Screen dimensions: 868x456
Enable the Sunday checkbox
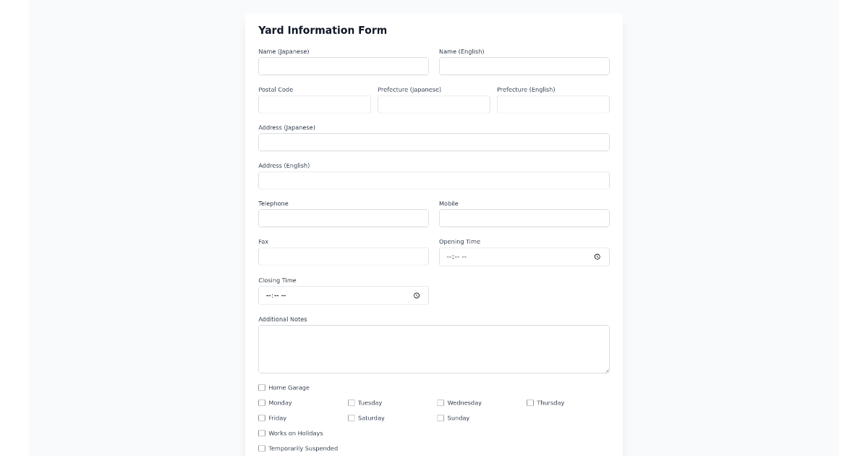pos(441,418)
